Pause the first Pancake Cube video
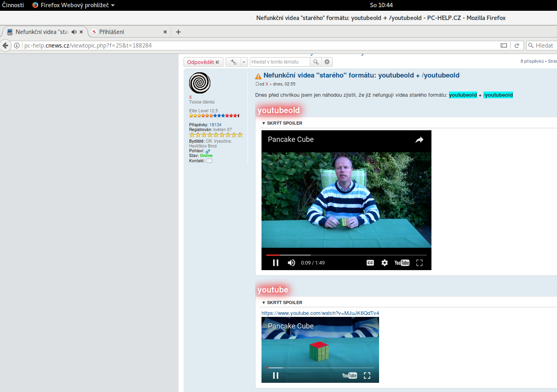 (276, 263)
